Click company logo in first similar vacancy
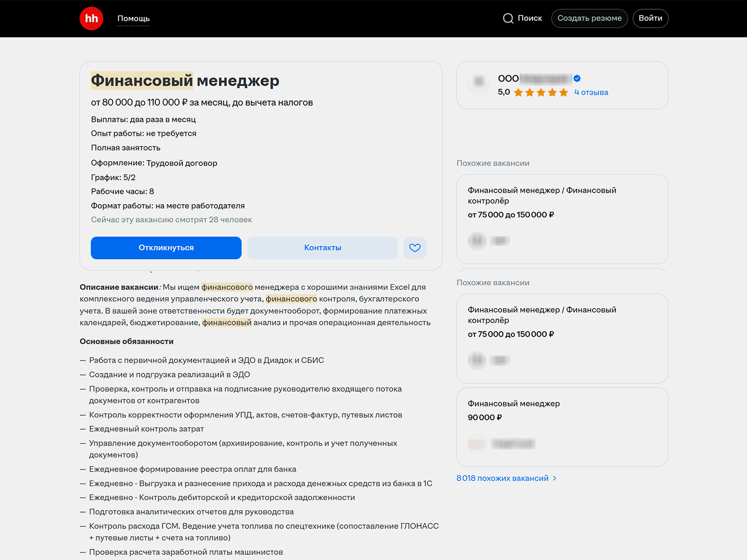 click(477, 240)
